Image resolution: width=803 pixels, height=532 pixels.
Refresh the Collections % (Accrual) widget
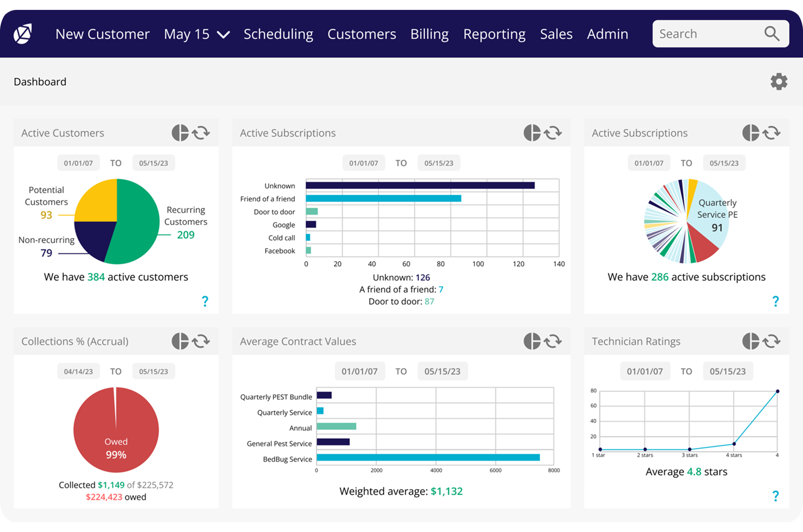(201, 341)
